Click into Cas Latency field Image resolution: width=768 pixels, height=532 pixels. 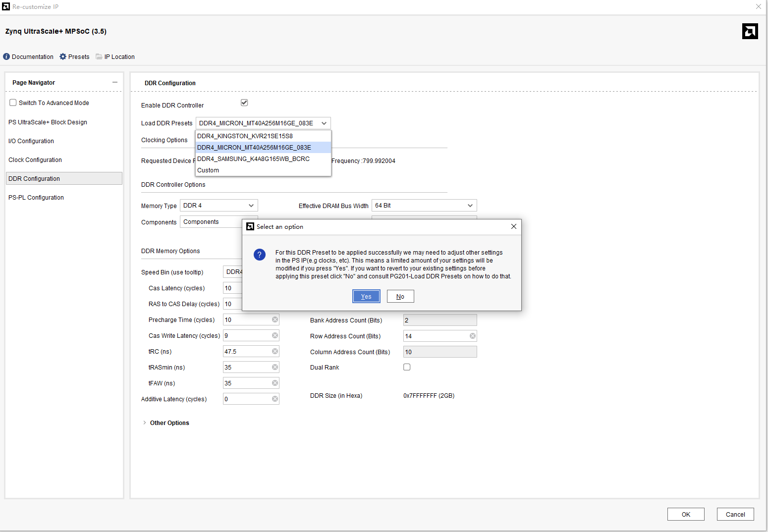pyautogui.click(x=232, y=288)
